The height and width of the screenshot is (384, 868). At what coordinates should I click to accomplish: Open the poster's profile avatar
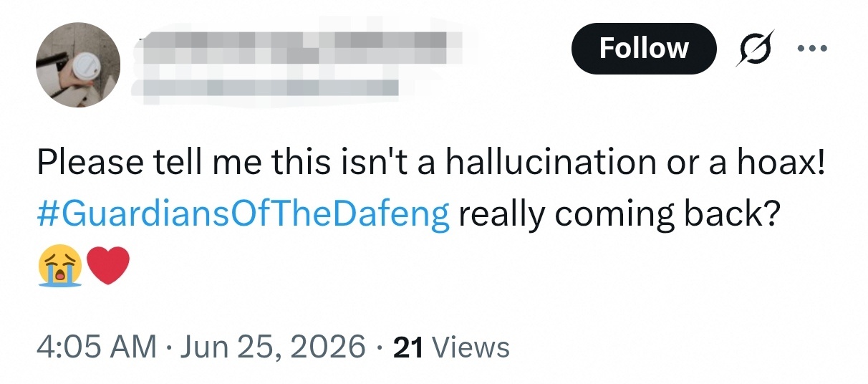(78, 65)
